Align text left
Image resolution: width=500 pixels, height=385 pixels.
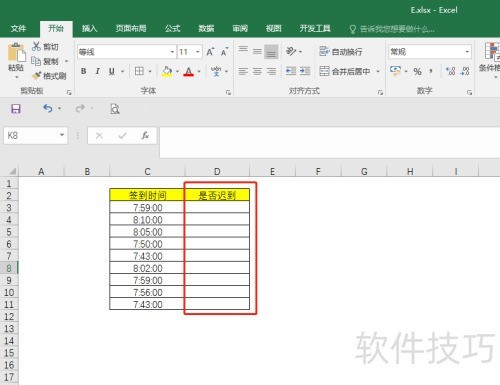(x=243, y=71)
